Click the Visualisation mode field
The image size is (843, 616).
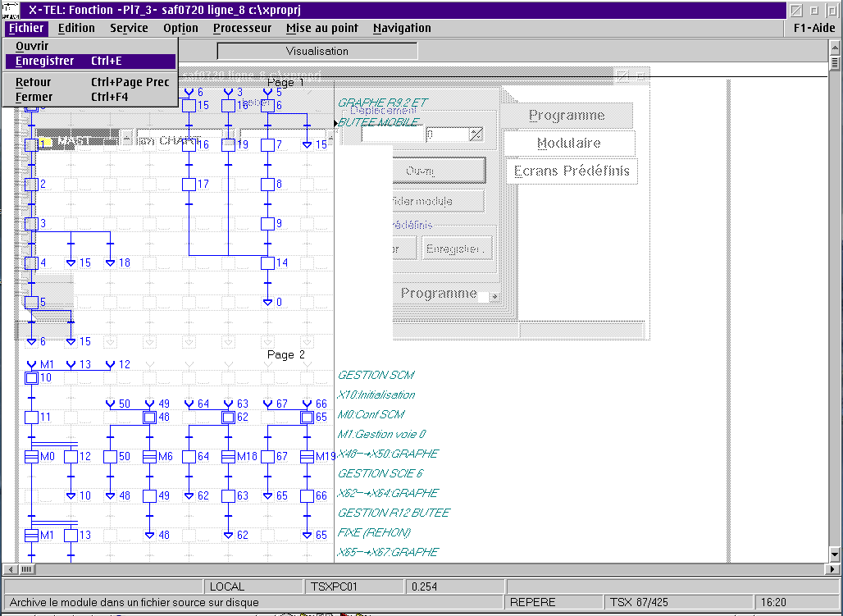[317, 51]
